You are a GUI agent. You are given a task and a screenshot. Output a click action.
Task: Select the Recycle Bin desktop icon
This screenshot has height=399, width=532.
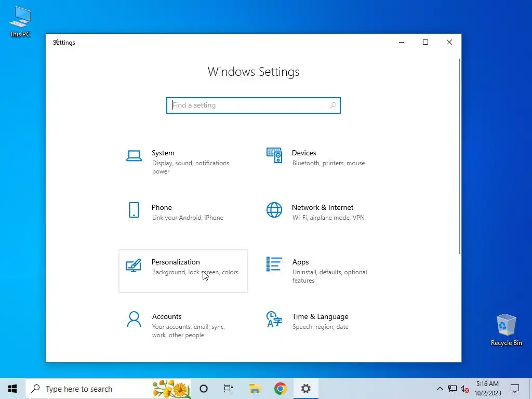click(x=506, y=330)
